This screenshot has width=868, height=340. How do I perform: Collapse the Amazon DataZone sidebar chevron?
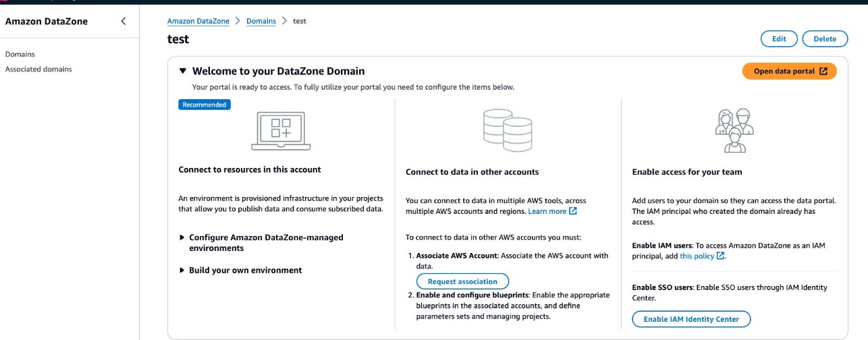[x=123, y=22]
